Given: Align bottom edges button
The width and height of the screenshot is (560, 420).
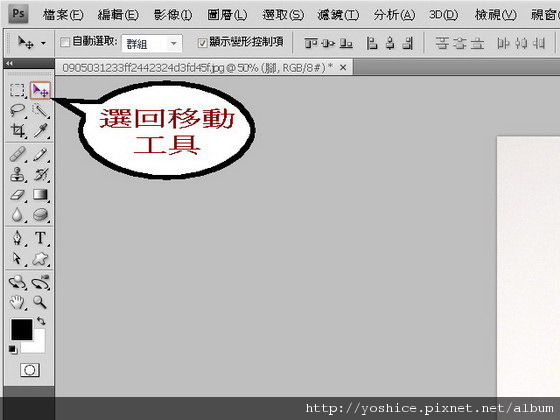Looking at the screenshot, I should pos(346,44).
